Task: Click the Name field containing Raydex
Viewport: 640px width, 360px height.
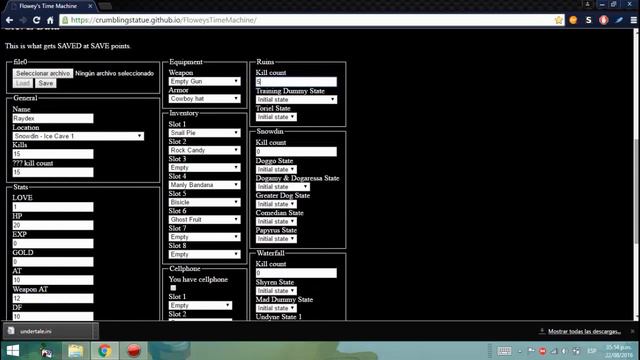Action: click(x=53, y=118)
